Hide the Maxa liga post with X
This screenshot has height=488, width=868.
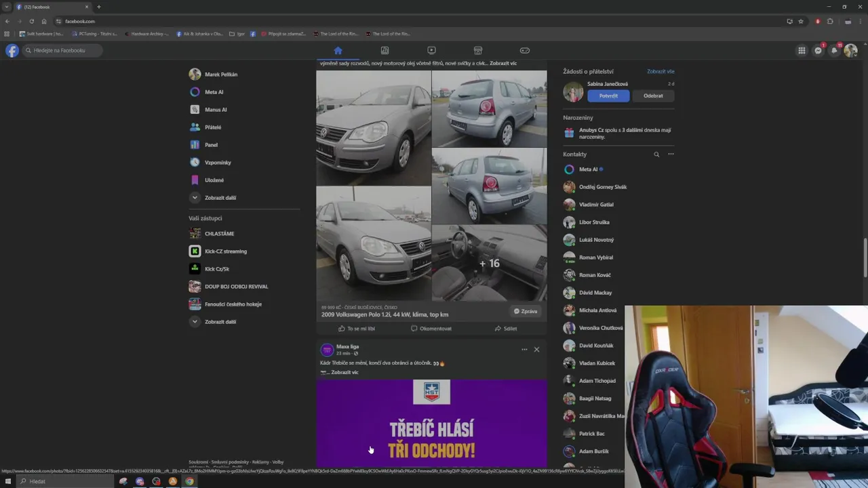click(x=536, y=350)
